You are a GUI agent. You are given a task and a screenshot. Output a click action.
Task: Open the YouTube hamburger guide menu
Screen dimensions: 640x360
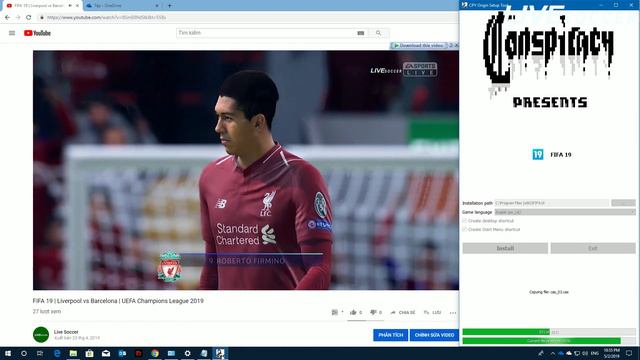[12, 33]
